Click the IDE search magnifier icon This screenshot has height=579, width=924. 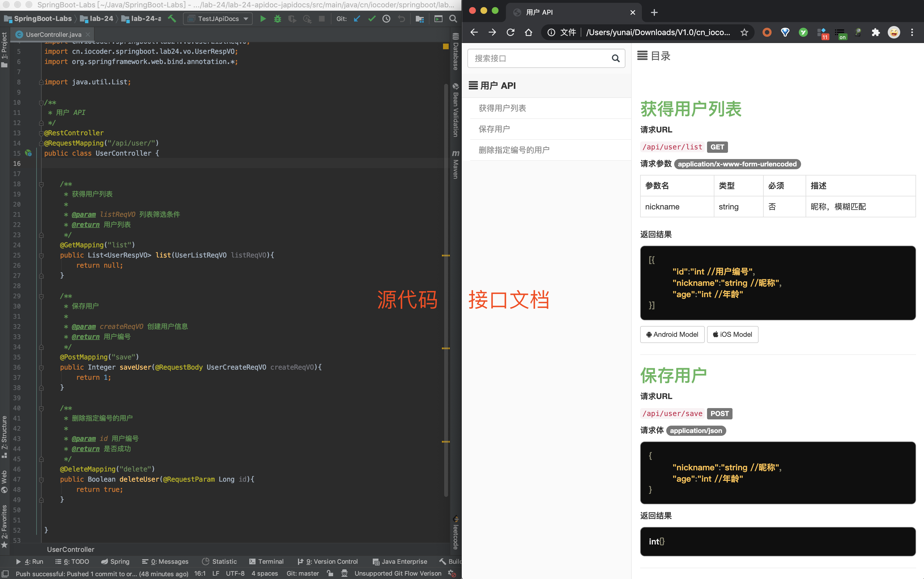pyautogui.click(x=453, y=19)
